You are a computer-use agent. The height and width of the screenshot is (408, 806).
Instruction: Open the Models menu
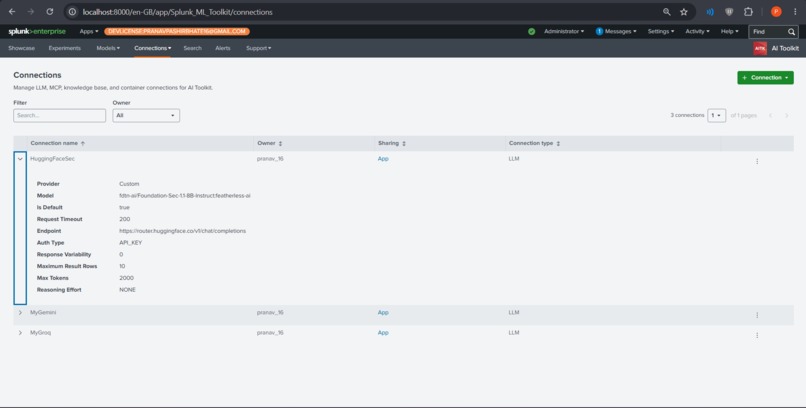point(108,48)
